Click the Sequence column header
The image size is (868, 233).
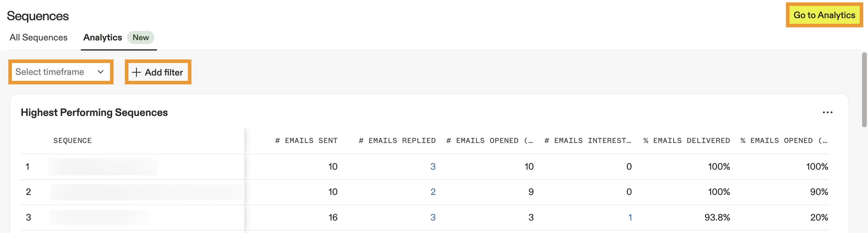coord(73,141)
